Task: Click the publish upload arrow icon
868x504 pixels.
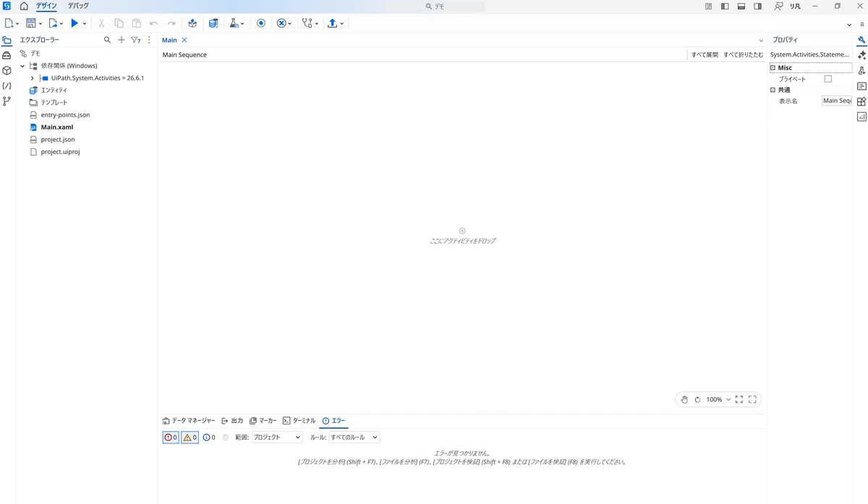Action: [332, 23]
